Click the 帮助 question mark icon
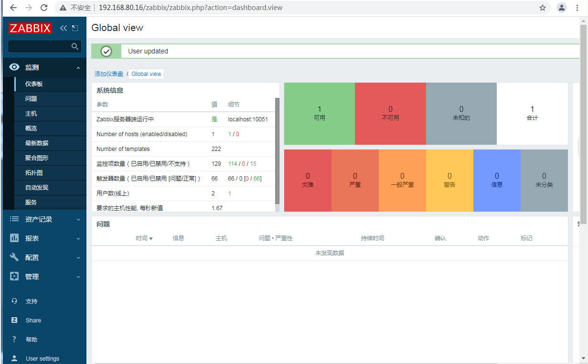Screen dimensions: 588x364 coord(14,340)
